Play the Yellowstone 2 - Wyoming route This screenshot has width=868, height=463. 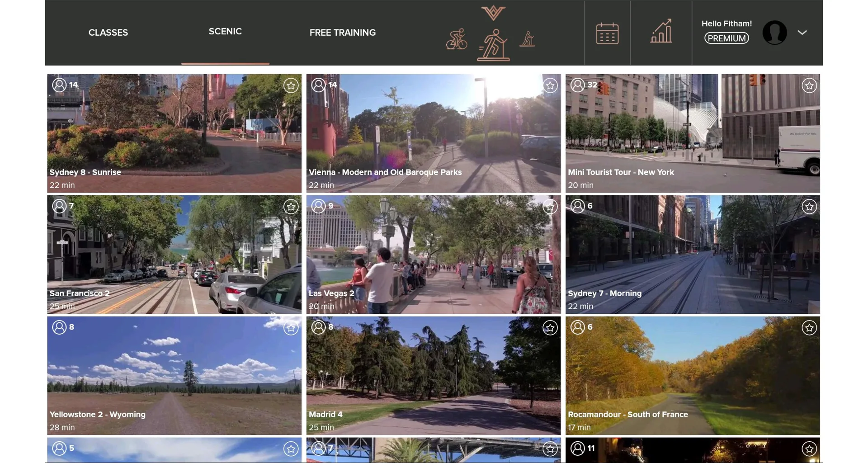pos(174,376)
